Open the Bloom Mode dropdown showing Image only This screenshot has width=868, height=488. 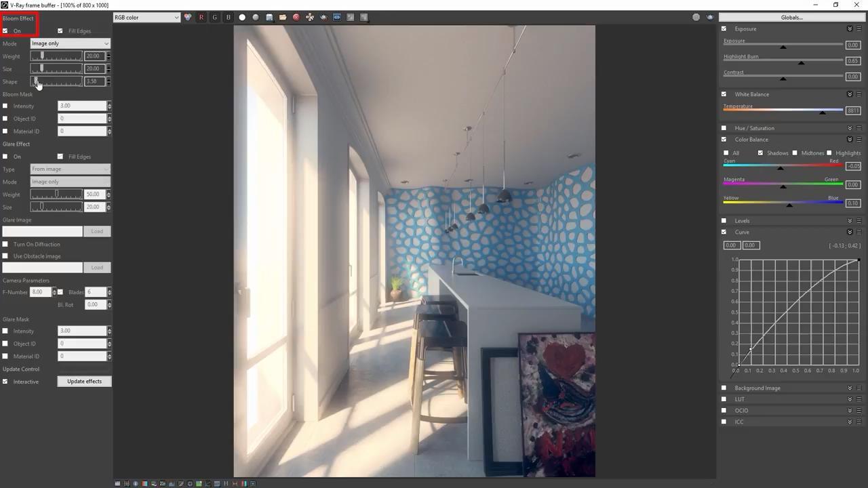pos(70,43)
